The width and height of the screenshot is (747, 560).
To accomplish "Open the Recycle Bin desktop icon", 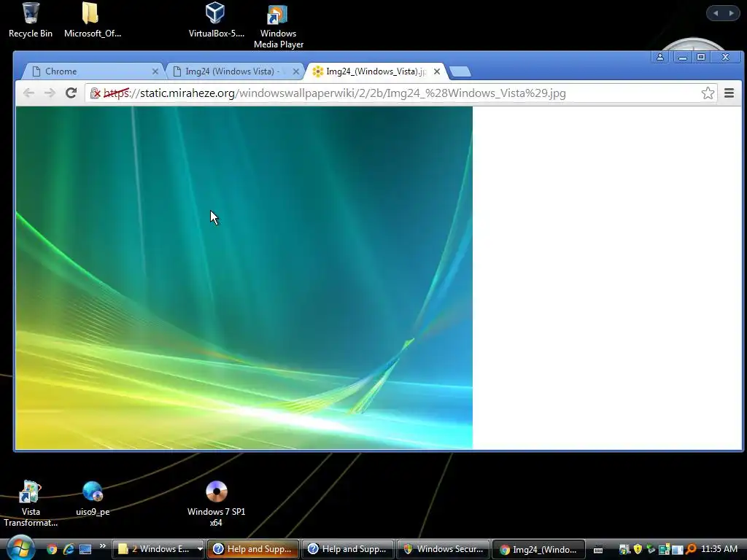I will click(31, 20).
